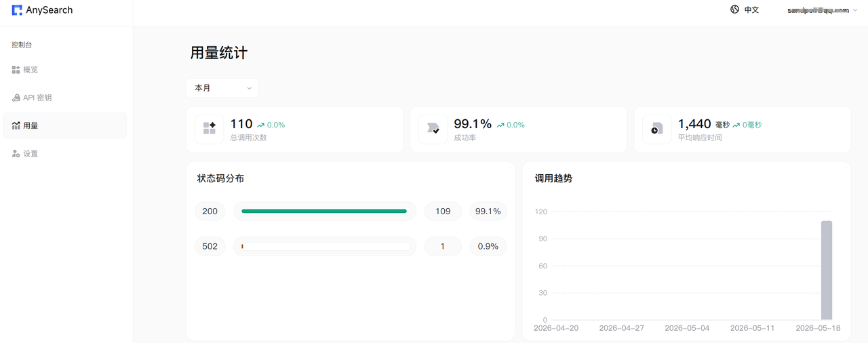Click the 2026-04-20 axis date
The height and width of the screenshot is (343, 868).
click(556, 328)
